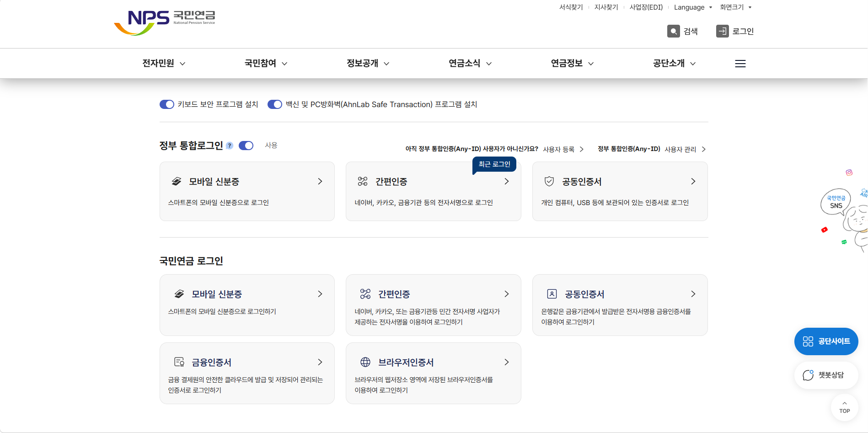Expand the 정보공개 menu chevron
Image resolution: width=868 pixels, height=433 pixels.
(386, 64)
